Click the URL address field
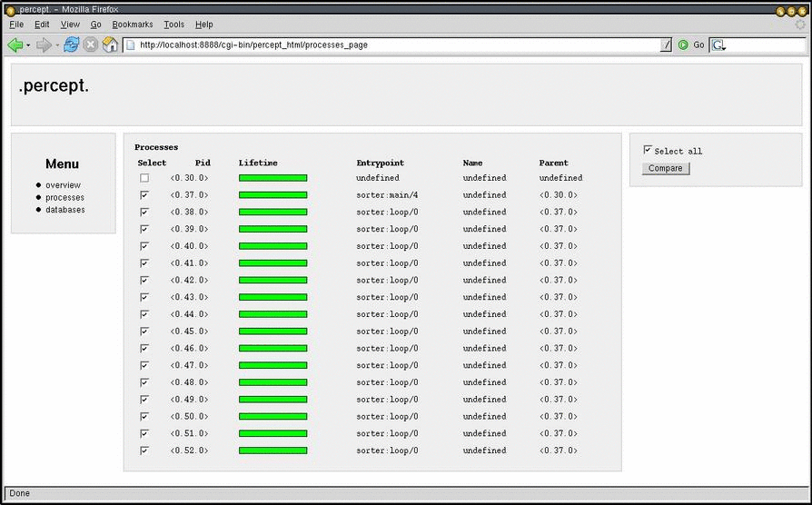The image size is (812, 505). point(391,45)
